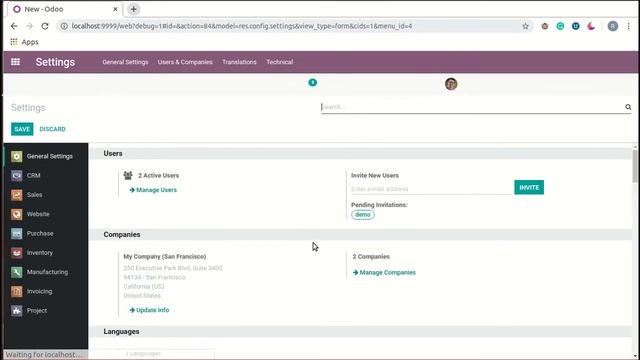Click the settings page vertical scrollbar
This screenshot has width=640, height=360.
tap(635, 167)
